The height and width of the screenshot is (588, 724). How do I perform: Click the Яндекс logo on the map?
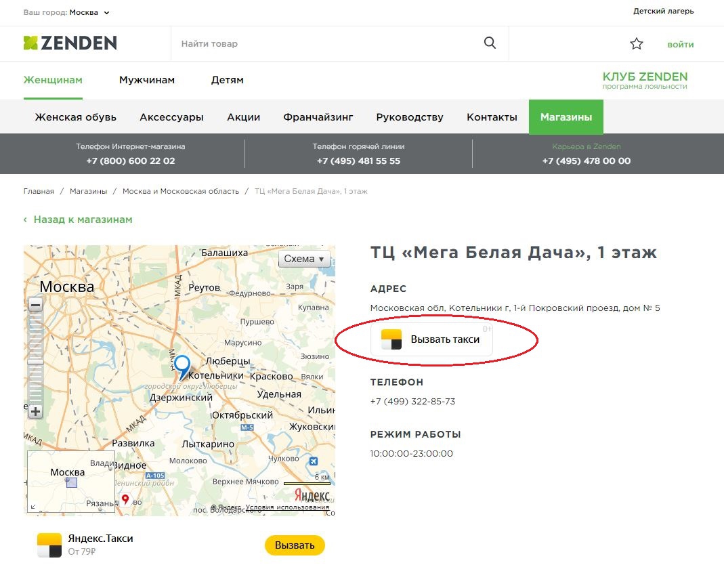pyautogui.click(x=312, y=496)
